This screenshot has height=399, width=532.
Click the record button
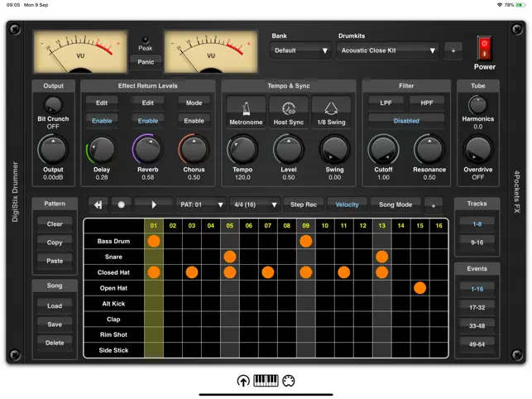(121, 204)
